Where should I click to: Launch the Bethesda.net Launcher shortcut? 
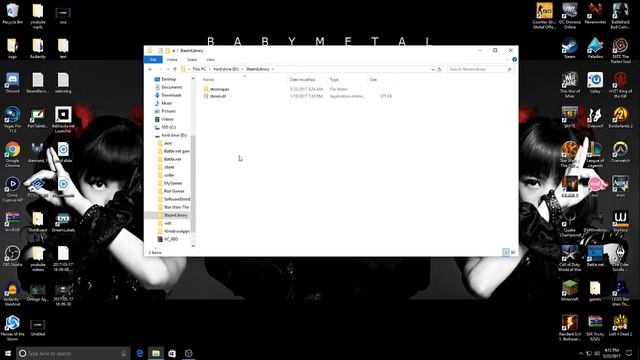tap(63, 120)
